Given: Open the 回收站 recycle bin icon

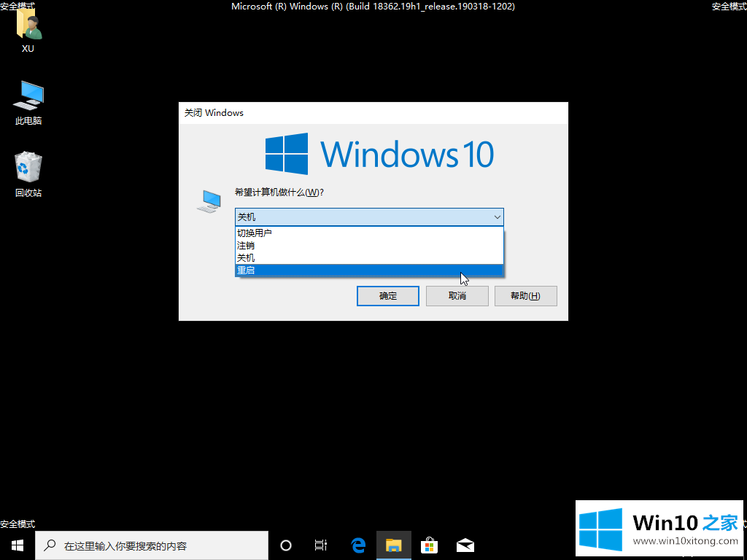Looking at the screenshot, I should (28, 174).
